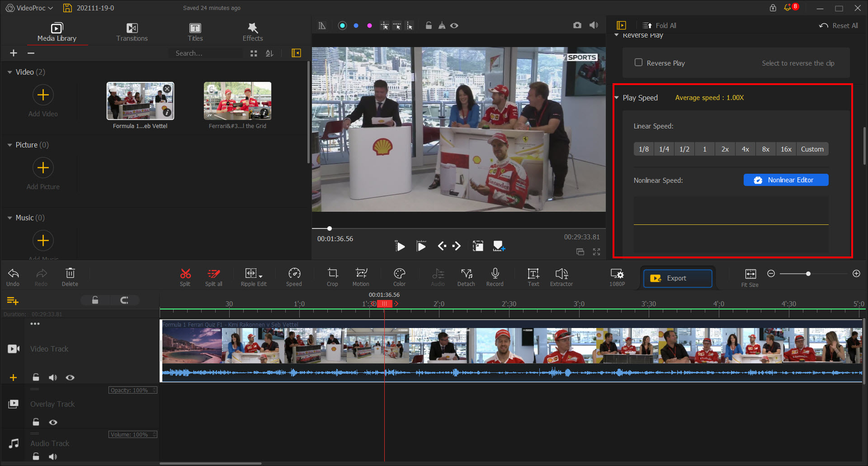Open the Crop tool
The width and height of the screenshot is (868, 466).
[x=332, y=276]
